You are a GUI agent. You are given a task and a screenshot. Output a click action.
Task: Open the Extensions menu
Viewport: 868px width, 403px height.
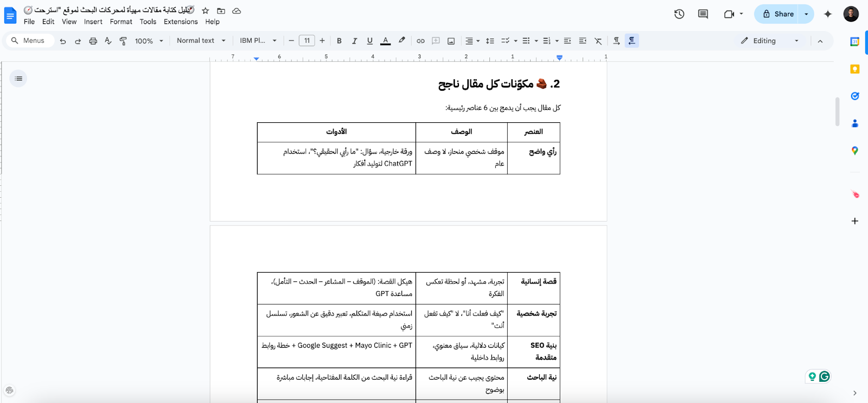[x=181, y=22]
